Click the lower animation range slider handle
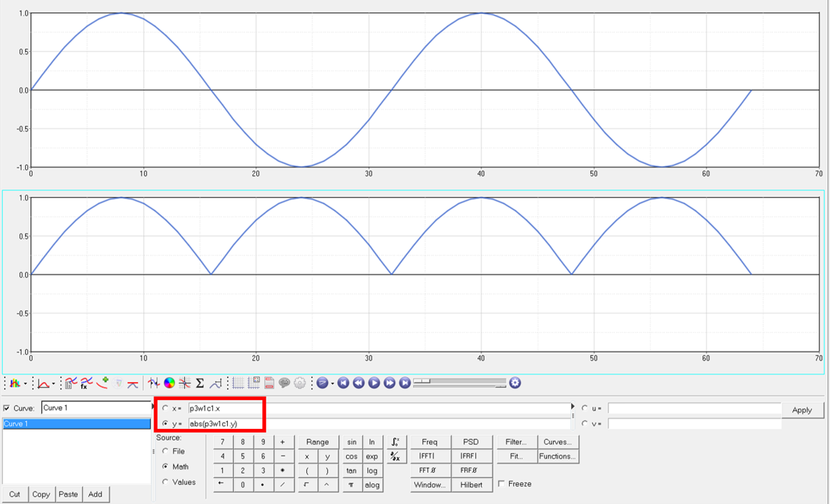The width and height of the screenshot is (830, 504). coord(500,386)
